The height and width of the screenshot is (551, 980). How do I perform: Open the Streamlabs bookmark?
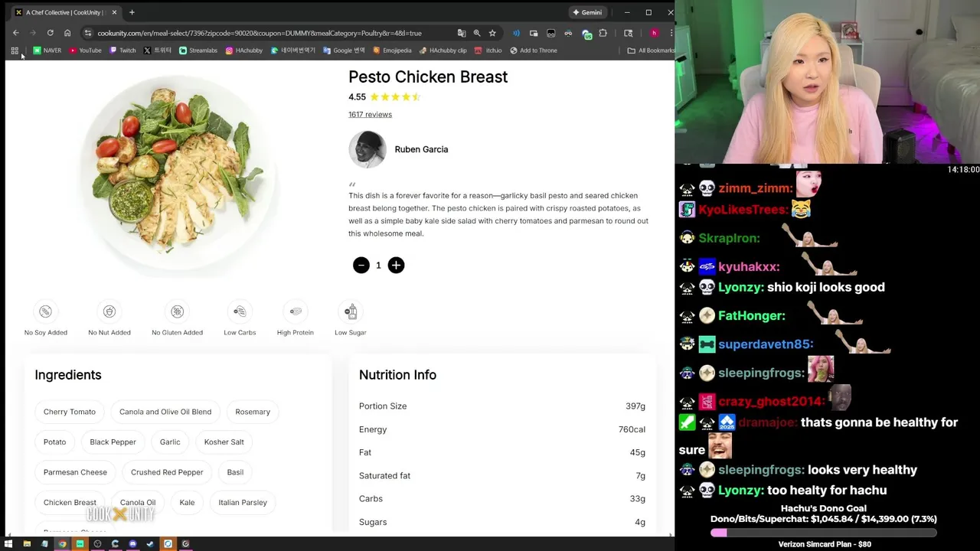click(x=198, y=51)
